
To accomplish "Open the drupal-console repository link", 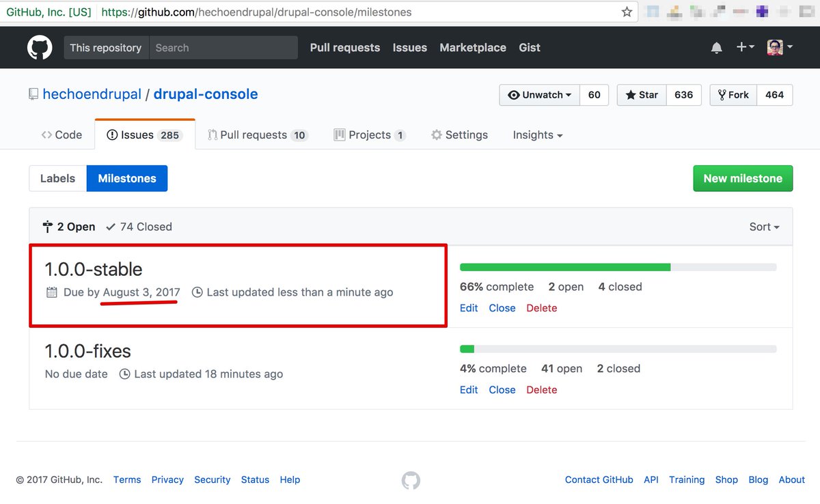I will [206, 94].
